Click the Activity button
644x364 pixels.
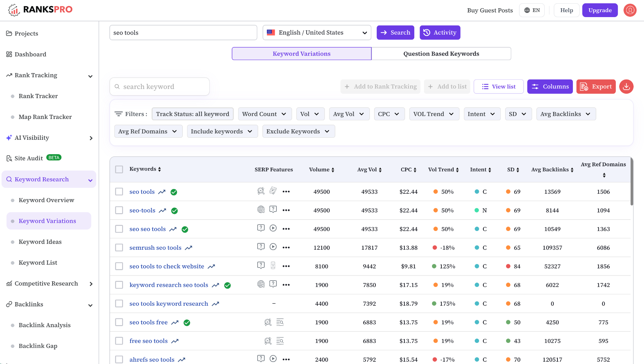(440, 33)
